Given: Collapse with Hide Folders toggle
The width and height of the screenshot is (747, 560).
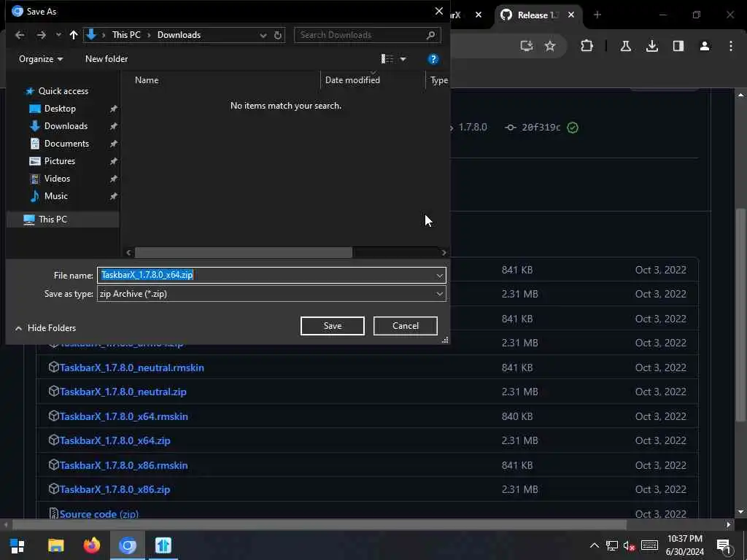Looking at the screenshot, I should [x=45, y=328].
